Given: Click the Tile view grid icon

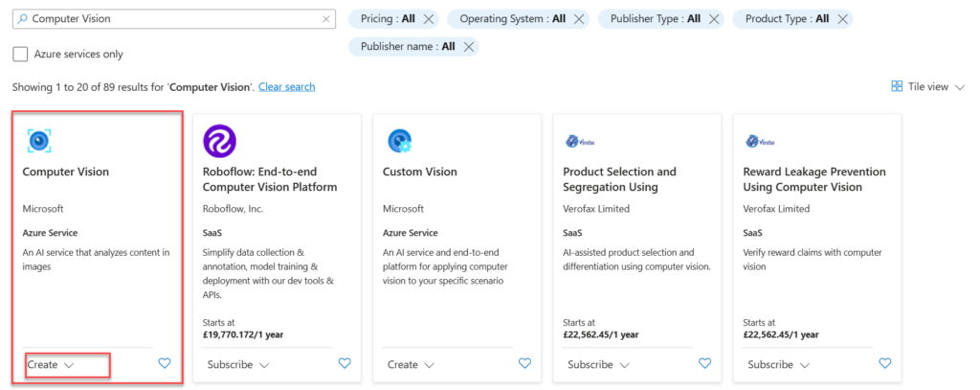Looking at the screenshot, I should (897, 86).
